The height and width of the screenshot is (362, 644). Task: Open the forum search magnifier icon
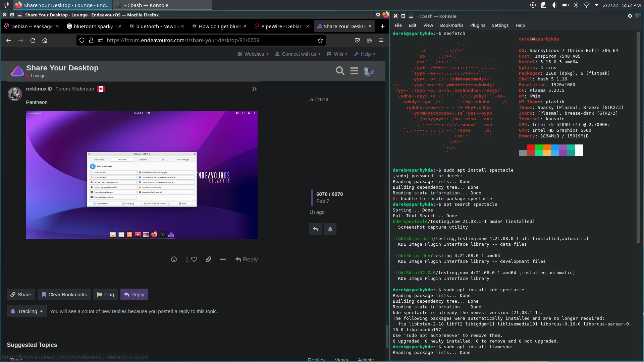coord(340,71)
